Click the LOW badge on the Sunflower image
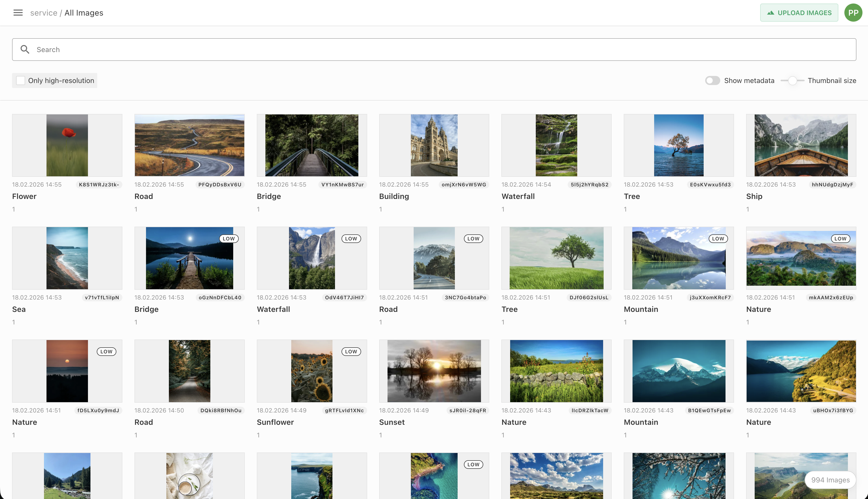 click(351, 351)
